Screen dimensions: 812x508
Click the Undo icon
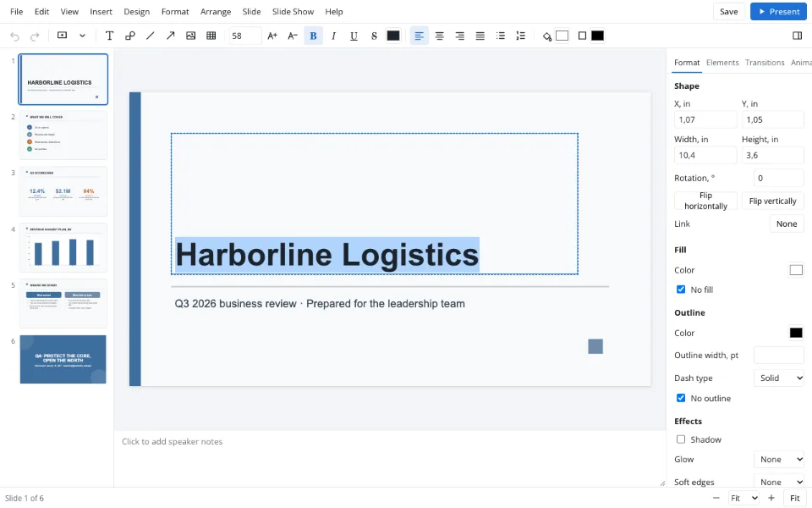[x=14, y=36]
